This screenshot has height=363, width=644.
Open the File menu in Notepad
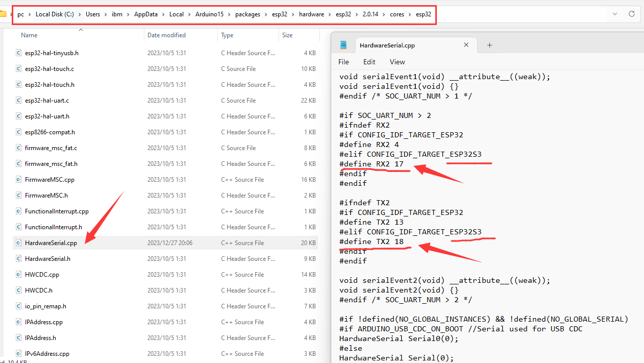[x=343, y=62]
